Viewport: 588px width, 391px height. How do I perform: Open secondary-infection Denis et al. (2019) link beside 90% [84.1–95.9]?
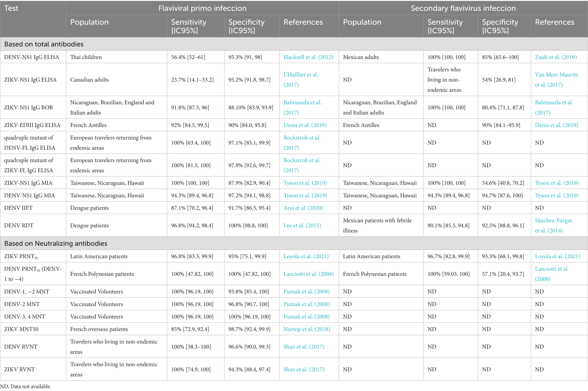tap(556, 125)
